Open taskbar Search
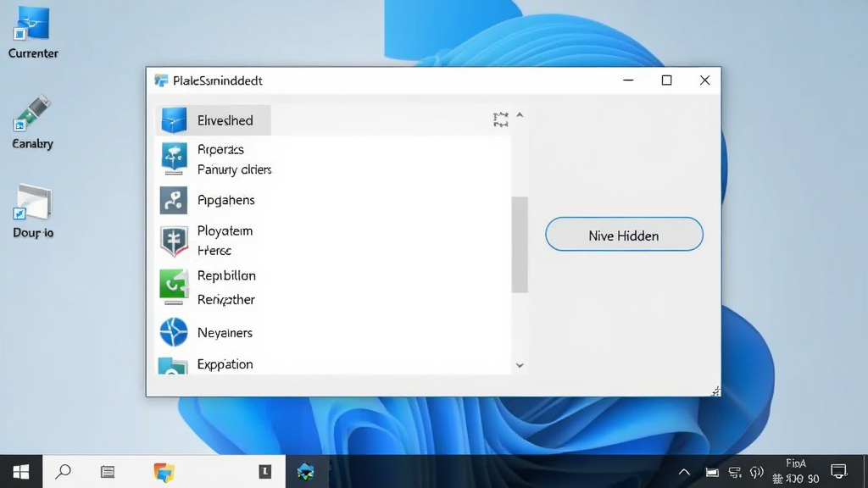Image resolution: width=868 pixels, height=488 pixels. point(63,472)
